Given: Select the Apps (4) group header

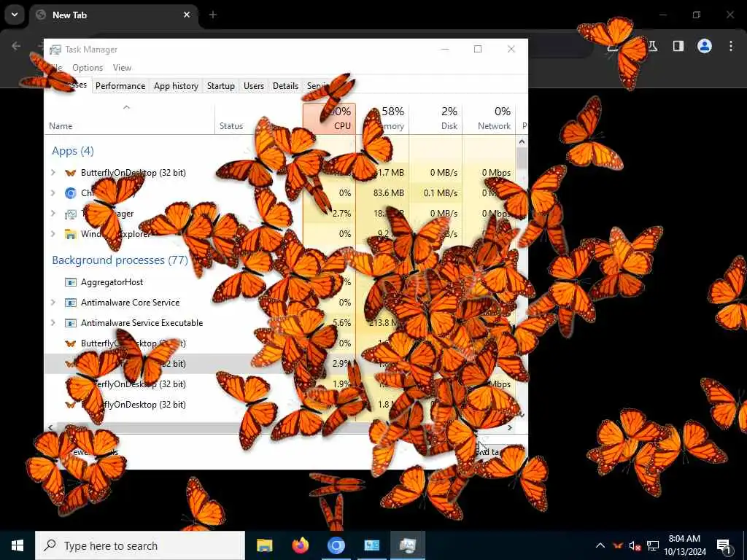Looking at the screenshot, I should pos(73,151).
